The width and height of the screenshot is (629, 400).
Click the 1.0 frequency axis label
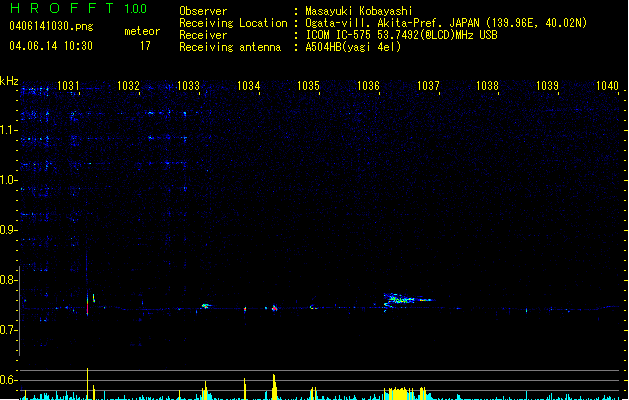[8, 180]
